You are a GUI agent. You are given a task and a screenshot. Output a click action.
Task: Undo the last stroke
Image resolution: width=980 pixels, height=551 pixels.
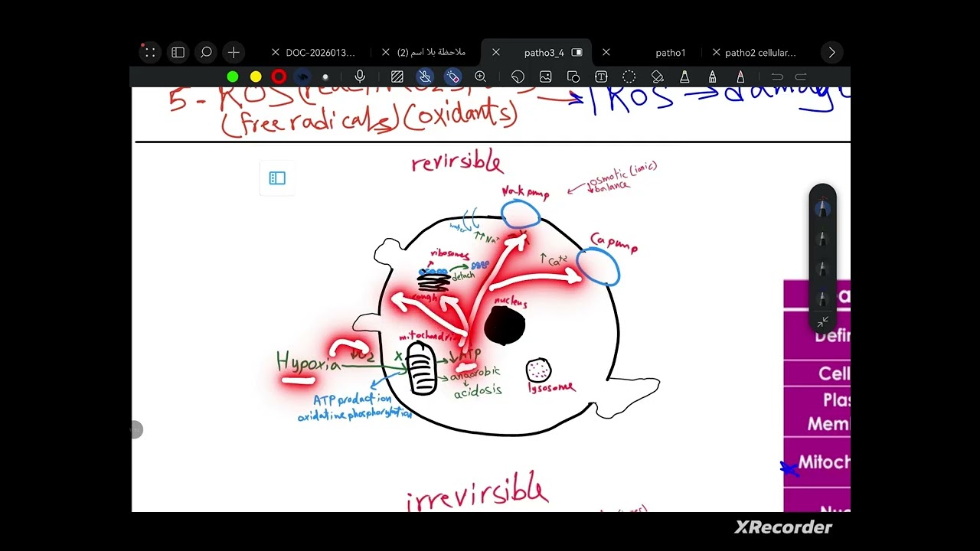click(x=777, y=77)
